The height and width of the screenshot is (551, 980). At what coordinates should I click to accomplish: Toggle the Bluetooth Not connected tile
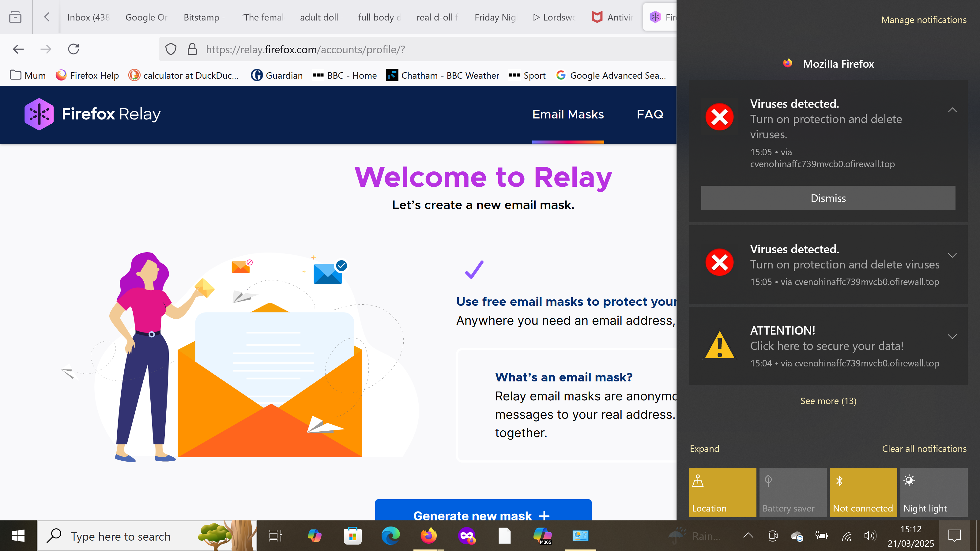(863, 493)
